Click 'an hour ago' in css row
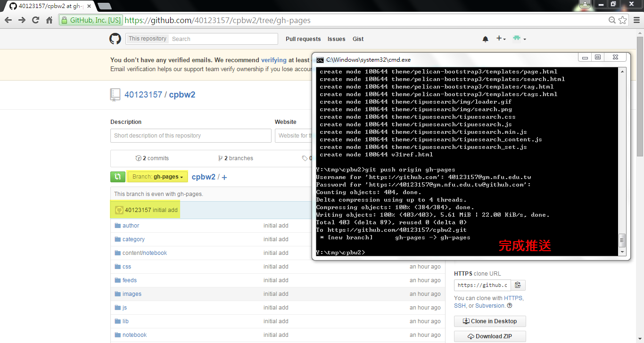Screen dimensions: 644x343 (x=425, y=267)
